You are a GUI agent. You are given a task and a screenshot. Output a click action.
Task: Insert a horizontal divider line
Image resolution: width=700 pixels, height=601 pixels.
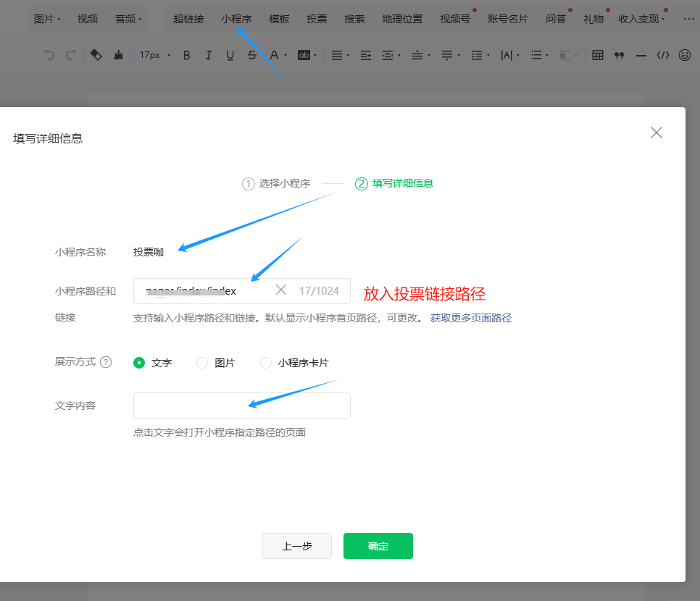641,55
